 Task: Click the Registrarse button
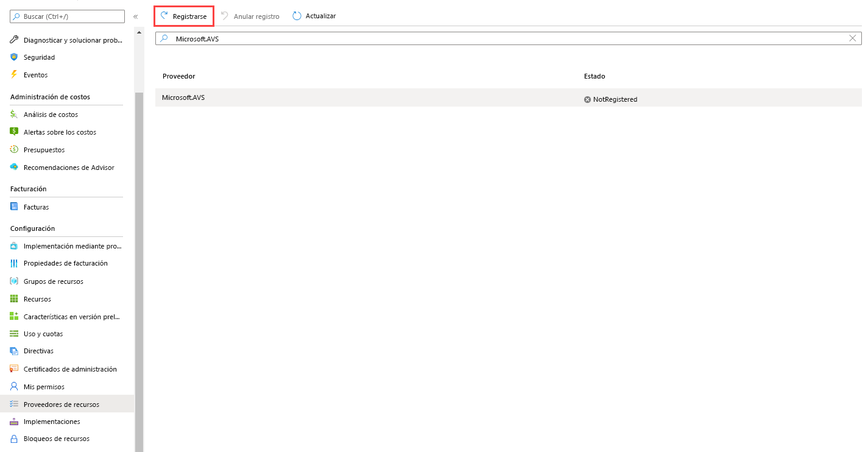pyautogui.click(x=183, y=16)
